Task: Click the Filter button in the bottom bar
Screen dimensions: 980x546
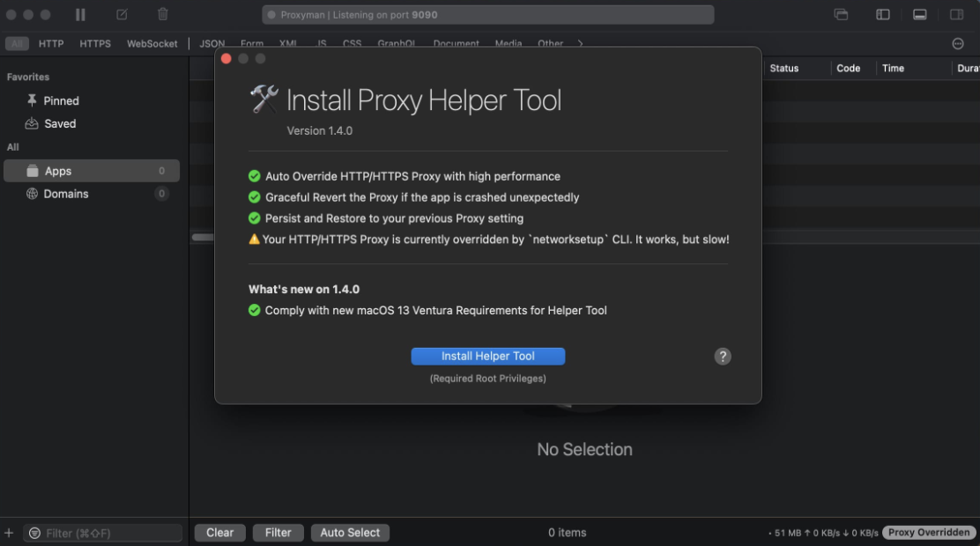Action: click(278, 533)
